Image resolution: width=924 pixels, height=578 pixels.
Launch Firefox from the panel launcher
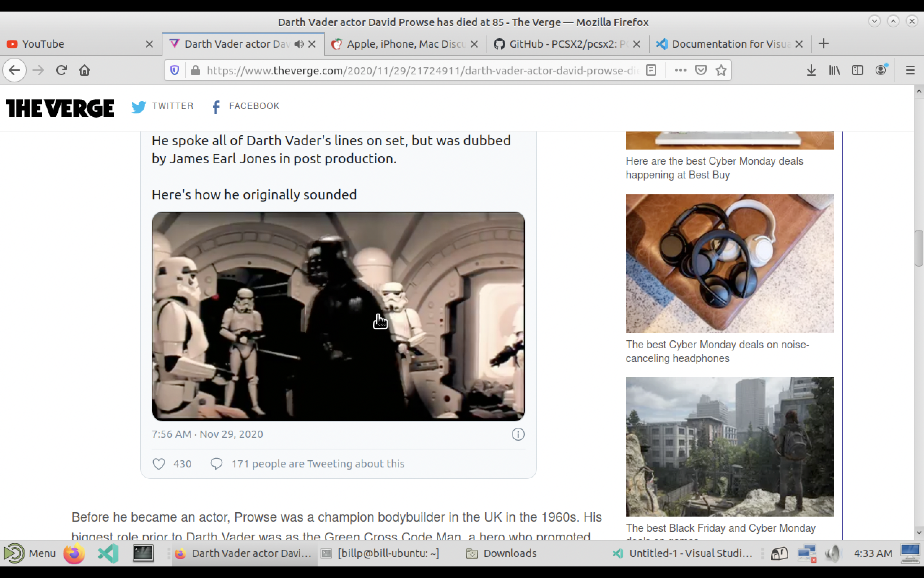pyautogui.click(x=74, y=553)
